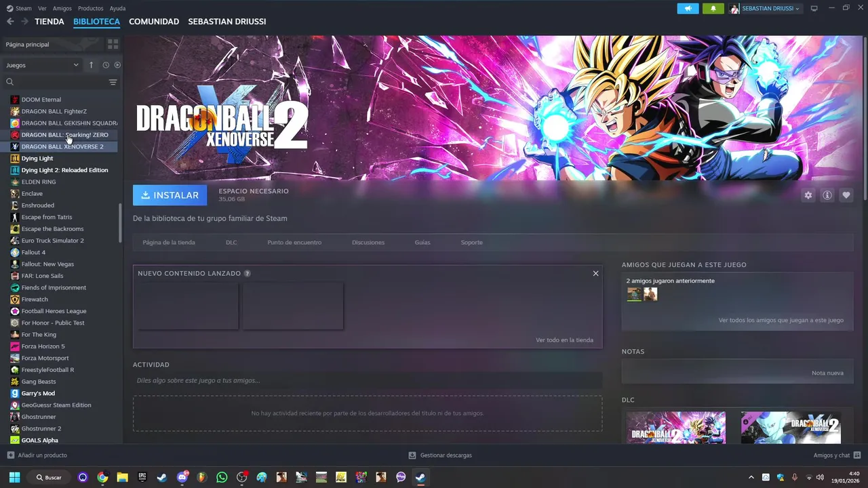Open the Ver menu
Image resolution: width=868 pixels, height=488 pixels.
coord(43,8)
